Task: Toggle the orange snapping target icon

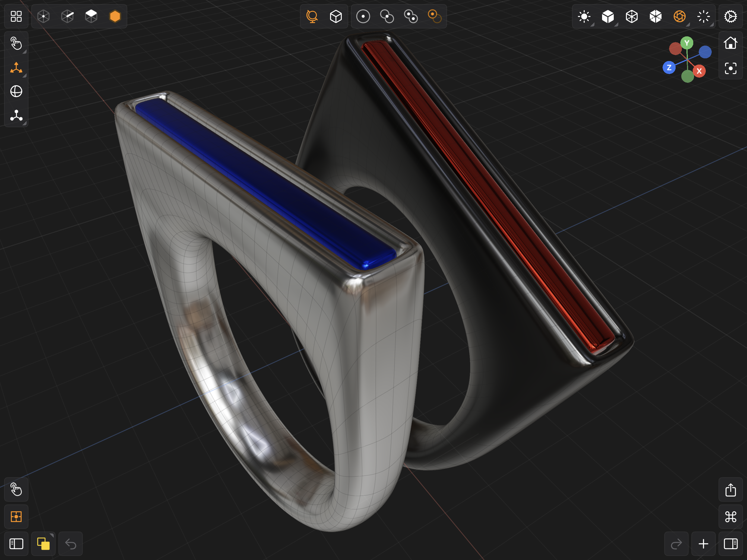Action: (x=16, y=517)
